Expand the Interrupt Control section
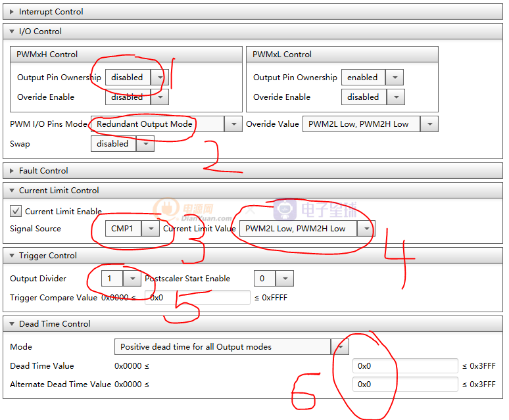The width and height of the screenshot is (509, 420). coord(12,12)
